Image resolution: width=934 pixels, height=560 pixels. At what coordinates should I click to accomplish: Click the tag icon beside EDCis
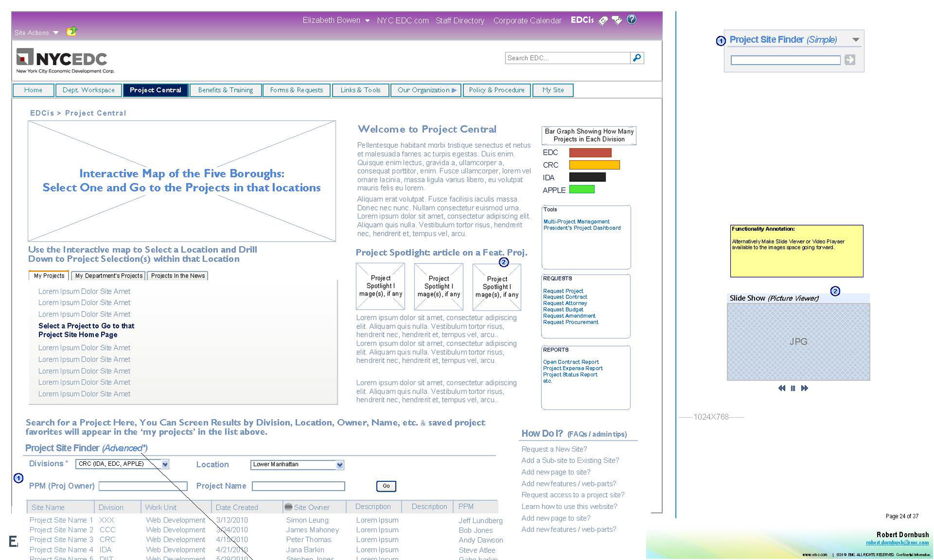click(x=603, y=20)
